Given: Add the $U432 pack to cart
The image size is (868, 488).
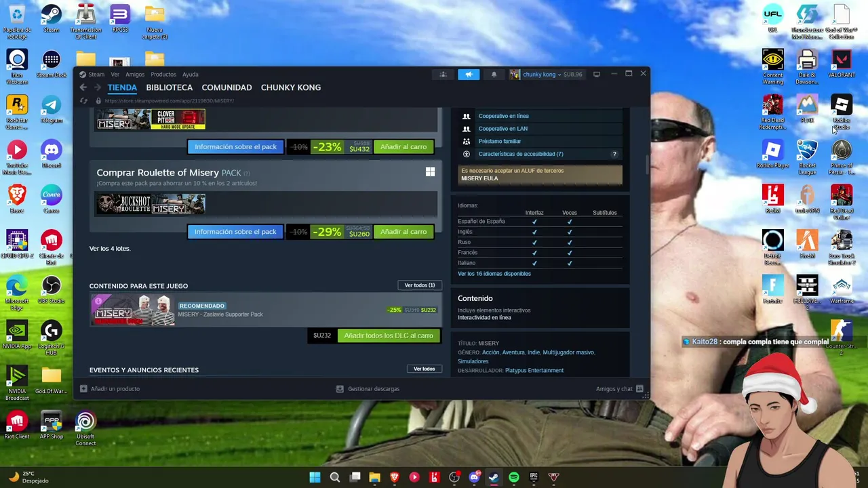Looking at the screenshot, I should coord(403,146).
